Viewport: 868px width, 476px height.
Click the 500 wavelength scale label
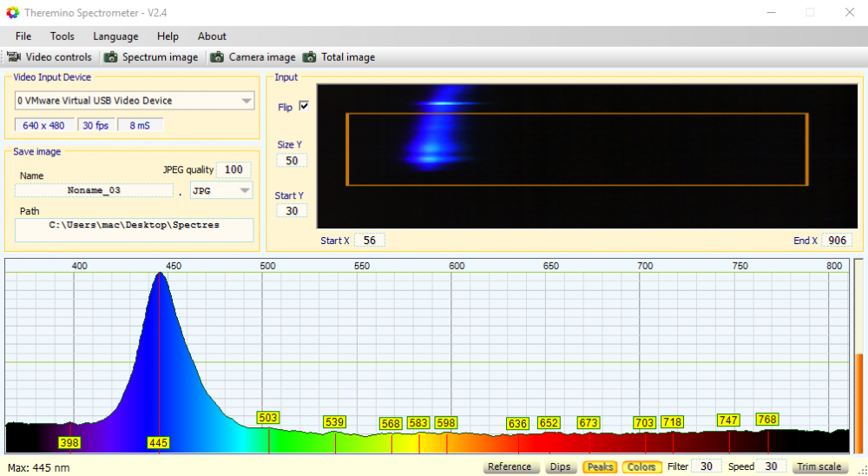point(268,266)
